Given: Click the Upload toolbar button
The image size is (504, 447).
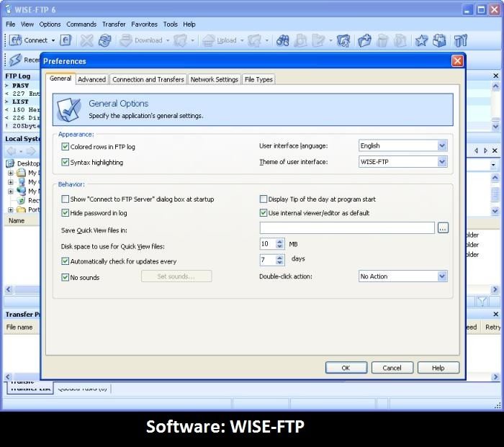Looking at the screenshot, I should [221, 40].
